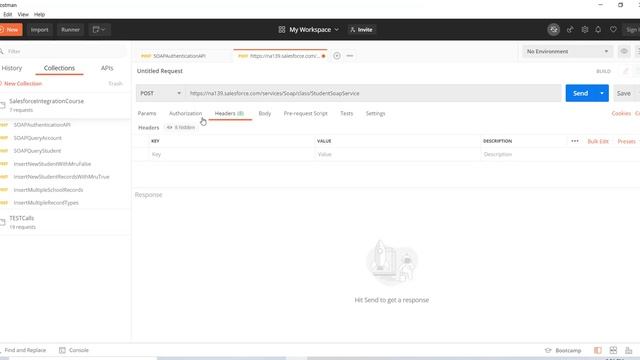The height and width of the screenshot is (360, 640).
Task: Select the na139.salesforce.com request tab
Action: [x=281, y=56]
